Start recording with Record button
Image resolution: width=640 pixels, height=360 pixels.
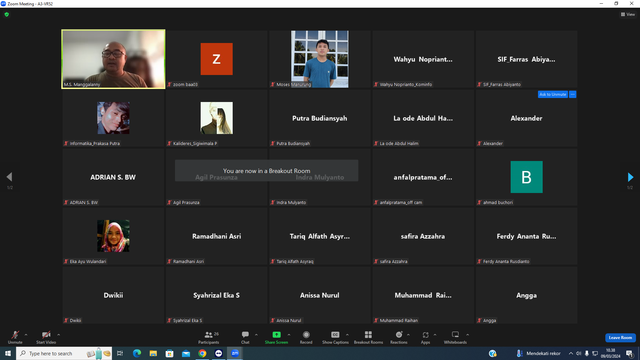(306, 337)
